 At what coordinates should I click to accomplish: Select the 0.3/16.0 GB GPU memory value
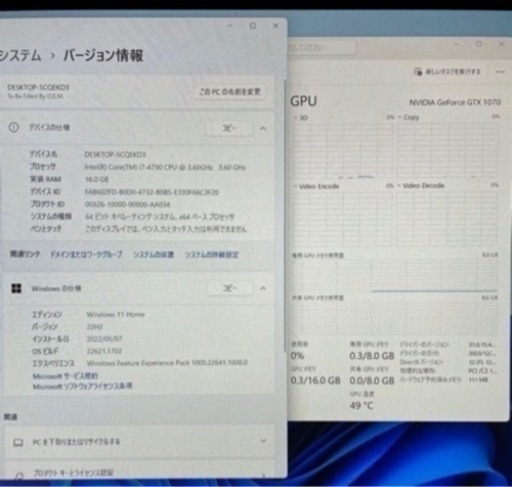click(x=315, y=380)
